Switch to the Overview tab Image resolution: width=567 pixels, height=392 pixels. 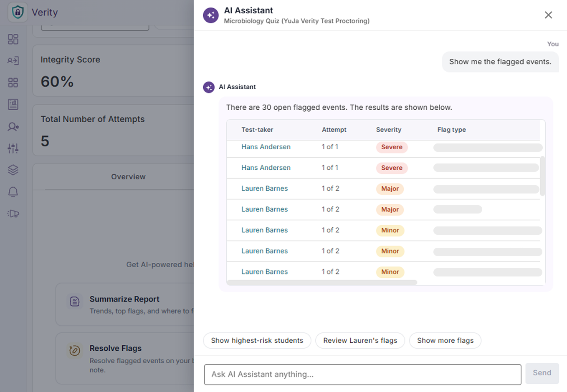(128, 177)
